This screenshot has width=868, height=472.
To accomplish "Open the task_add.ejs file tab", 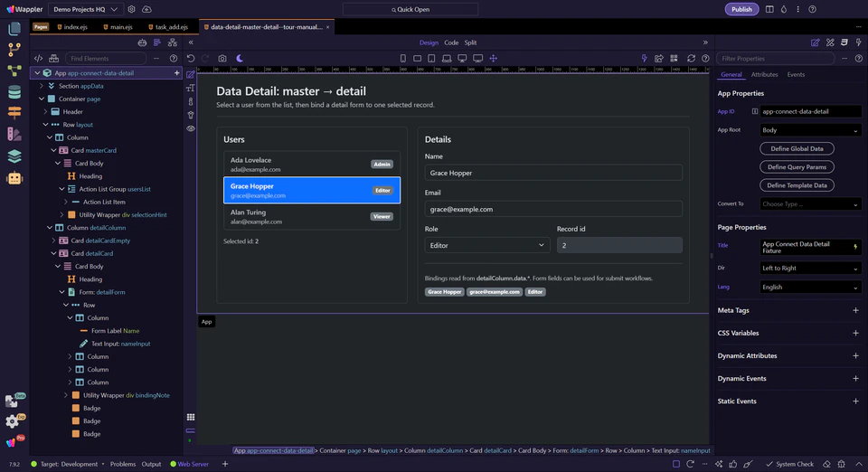I will pos(168,26).
